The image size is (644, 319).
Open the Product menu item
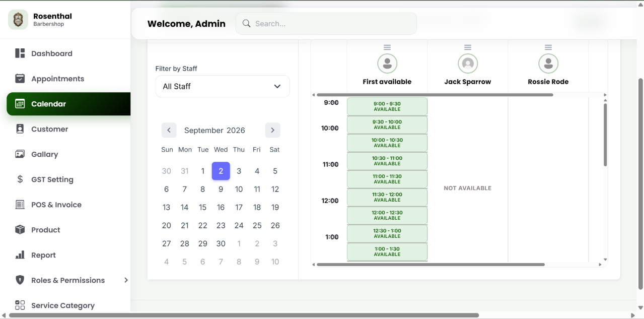(68, 230)
